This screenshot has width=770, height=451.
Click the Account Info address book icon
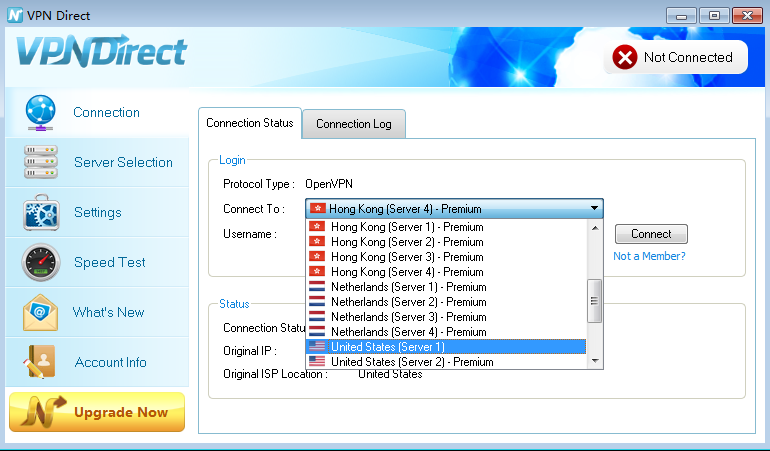(x=39, y=362)
